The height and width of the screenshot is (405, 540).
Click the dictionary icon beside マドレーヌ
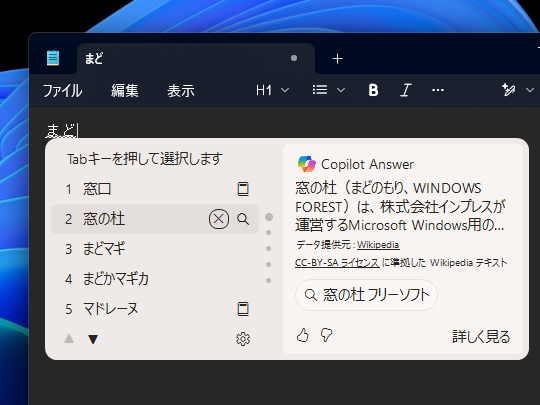click(243, 309)
